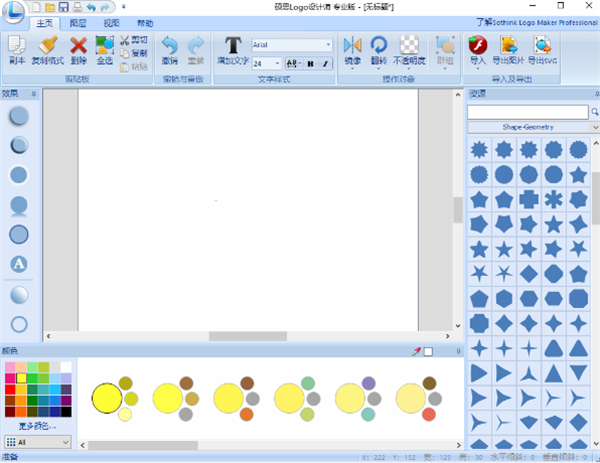Screen dimensions: 600x463
Task: Open the All color filter dropdown
Action: 36,440
